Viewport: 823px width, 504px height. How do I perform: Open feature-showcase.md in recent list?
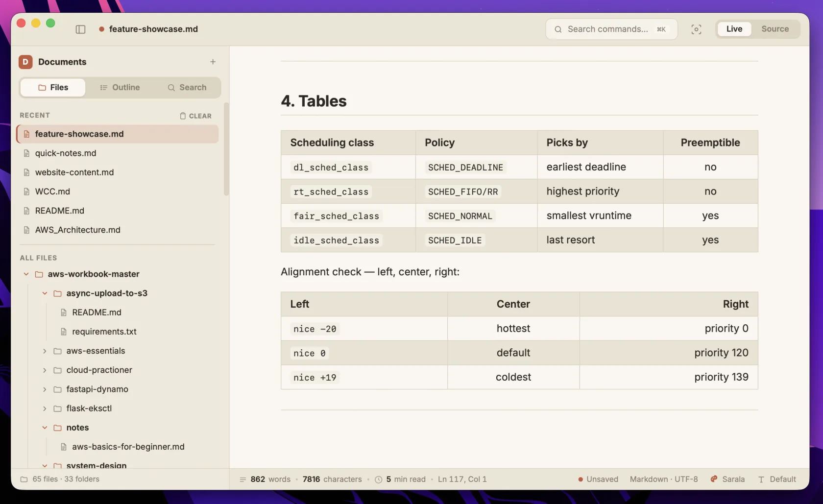[118, 134]
